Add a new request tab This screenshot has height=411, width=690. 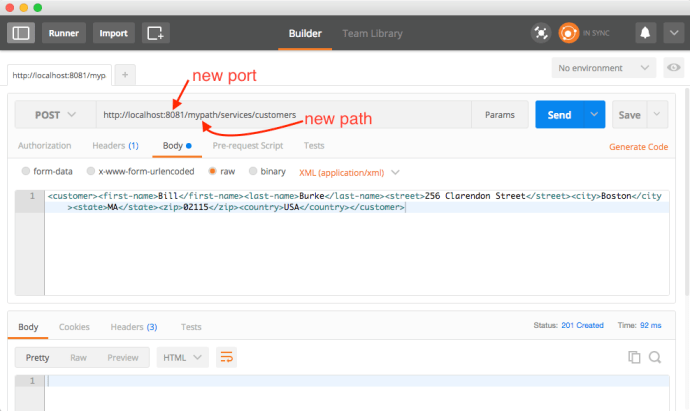[x=125, y=75]
